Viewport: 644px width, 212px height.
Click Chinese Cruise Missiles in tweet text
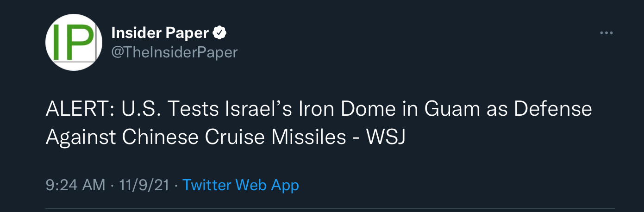[235, 137]
